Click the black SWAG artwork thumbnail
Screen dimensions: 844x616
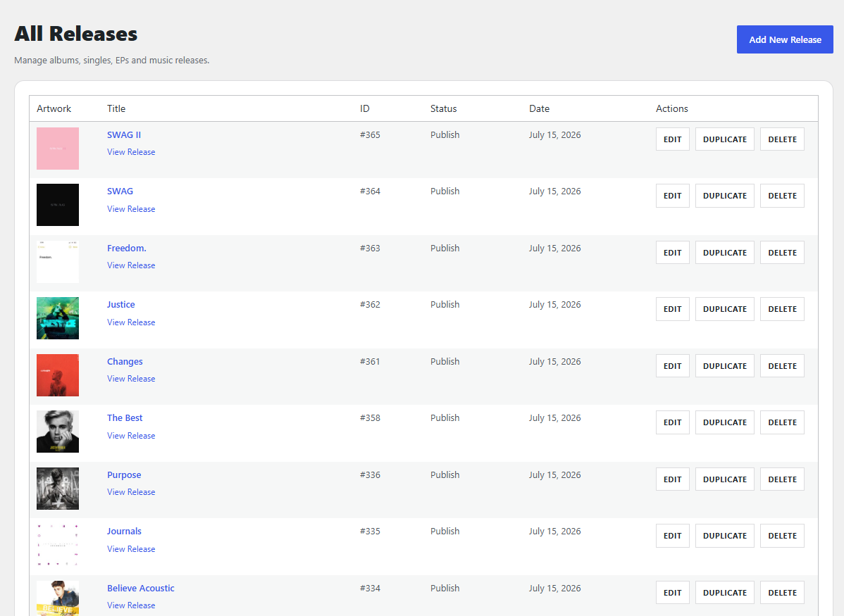[x=58, y=205]
